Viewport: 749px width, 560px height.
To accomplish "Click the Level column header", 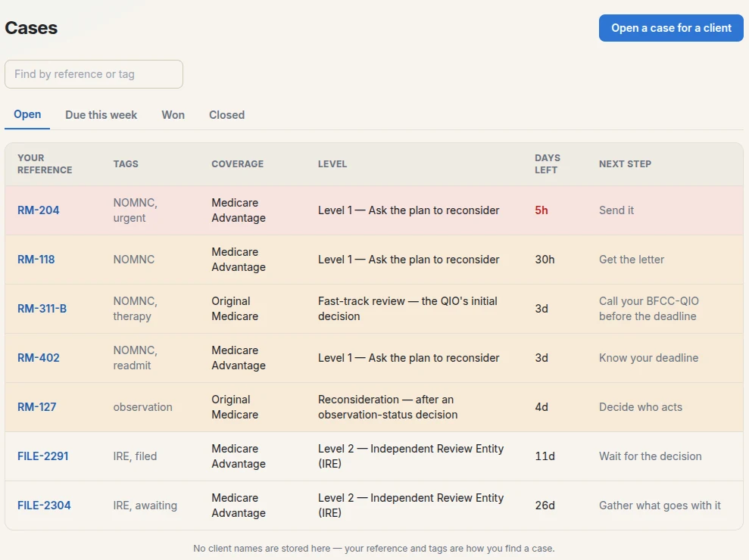I will 332,163.
